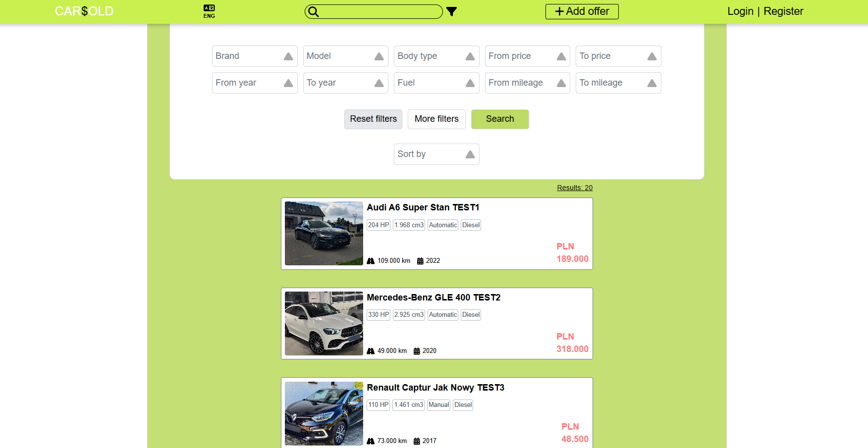Expand the From price dropdown
The width and height of the screenshot is (868, 448).
527,56
